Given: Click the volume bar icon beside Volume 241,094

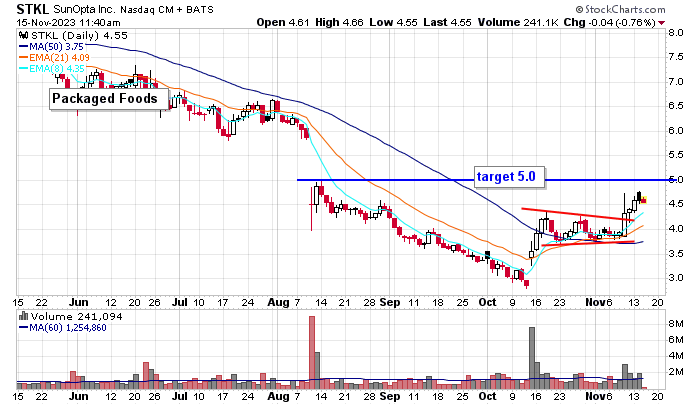Looking at the screenshot, I should click(x=23, y=316).
